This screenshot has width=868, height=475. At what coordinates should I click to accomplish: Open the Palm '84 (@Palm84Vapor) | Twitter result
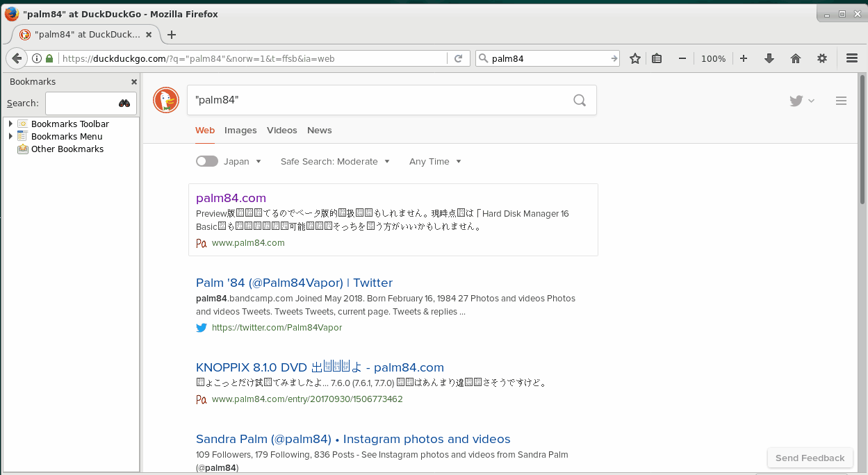point(294,283)
